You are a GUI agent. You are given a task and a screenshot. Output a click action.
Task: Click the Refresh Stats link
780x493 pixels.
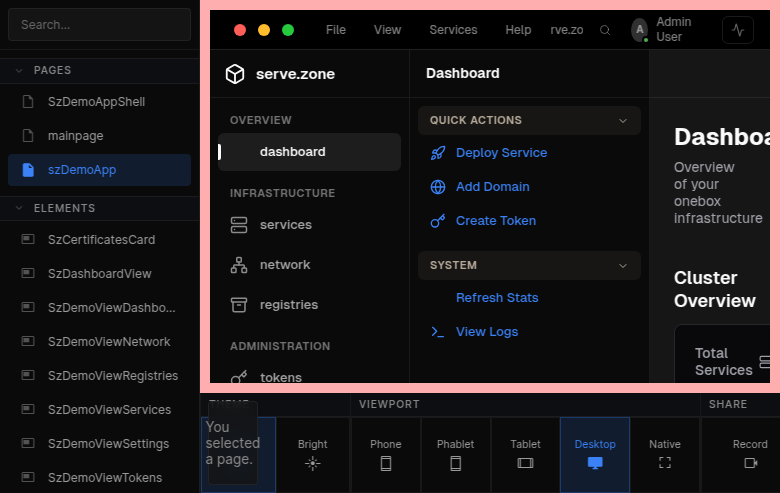point(497,298)
